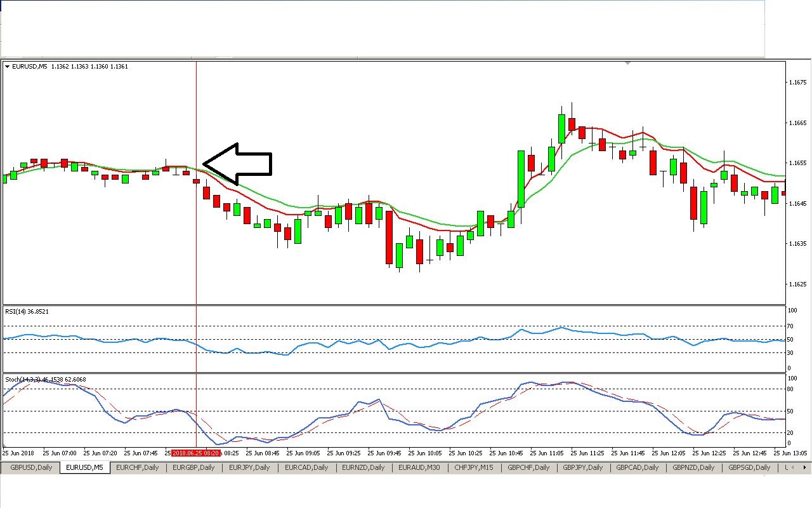The image size is (812, 508).
Task: Click the 25 Jun 09:05 time label
Action: point(303,453)
